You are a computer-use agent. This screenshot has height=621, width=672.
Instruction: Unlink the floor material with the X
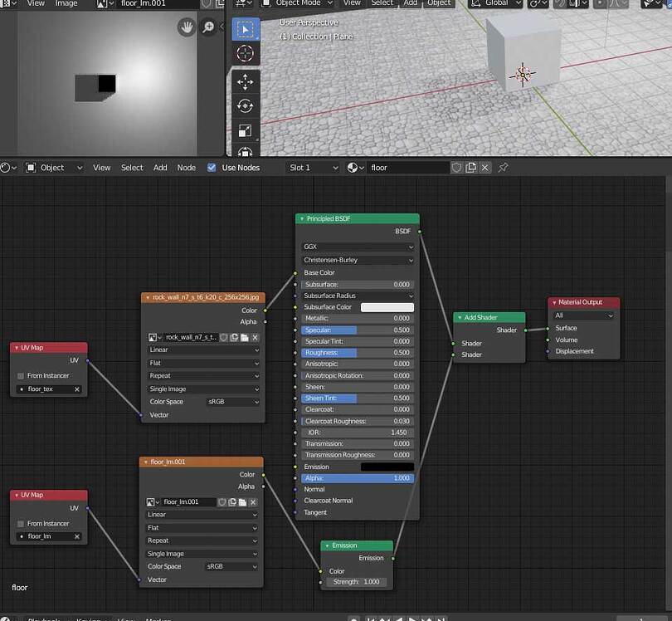coord(485,167)
